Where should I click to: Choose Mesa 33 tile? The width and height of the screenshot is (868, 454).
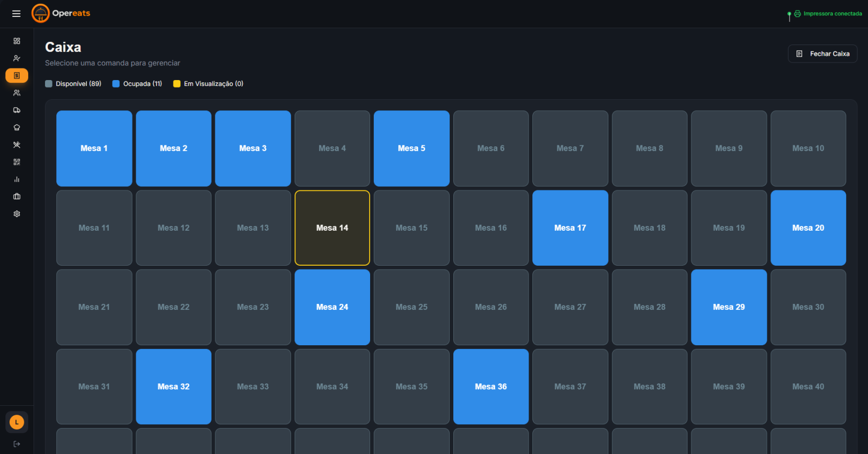tap(253, 387)
